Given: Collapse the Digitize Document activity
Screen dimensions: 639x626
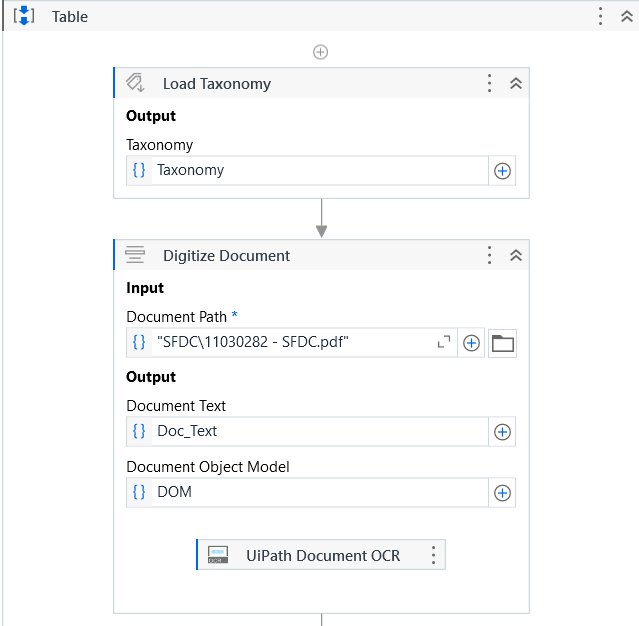Looking at the screenshot, I should point(516,255).
